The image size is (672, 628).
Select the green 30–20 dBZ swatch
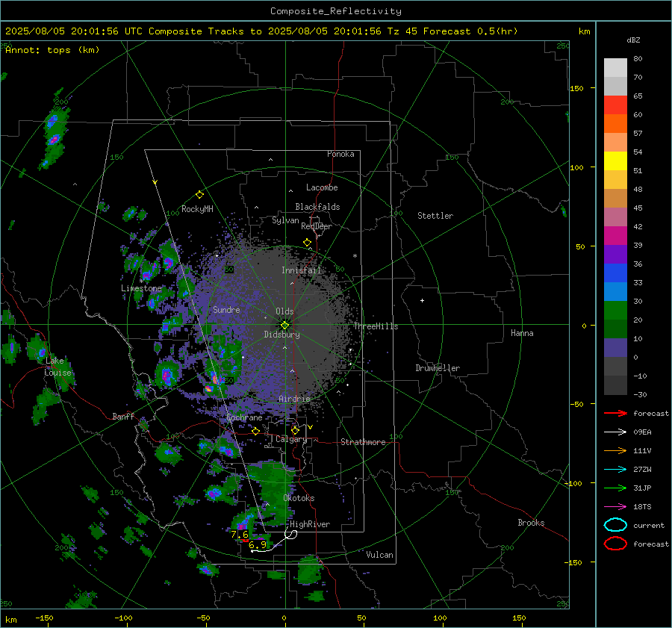(615, 311)
